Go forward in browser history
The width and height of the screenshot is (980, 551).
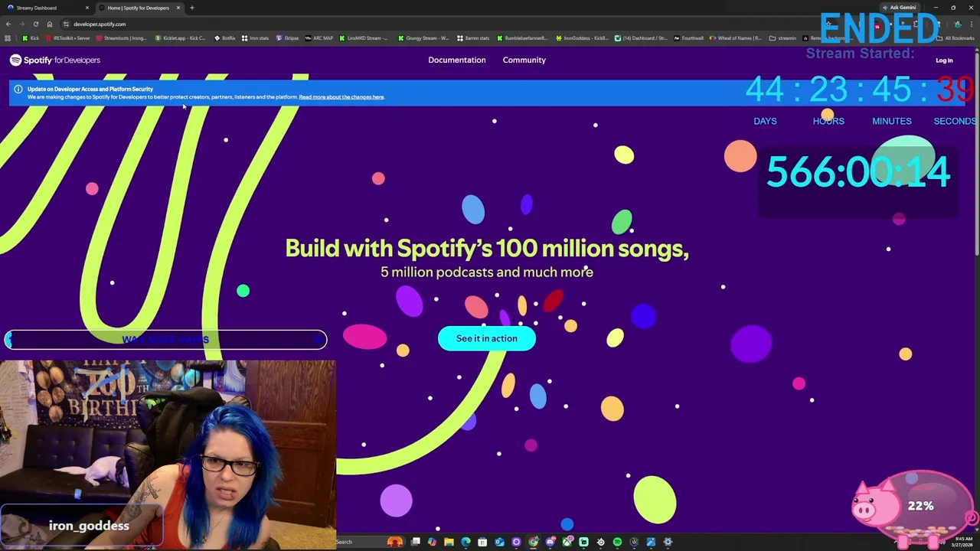pyautogui.click(x=21, y=24)
